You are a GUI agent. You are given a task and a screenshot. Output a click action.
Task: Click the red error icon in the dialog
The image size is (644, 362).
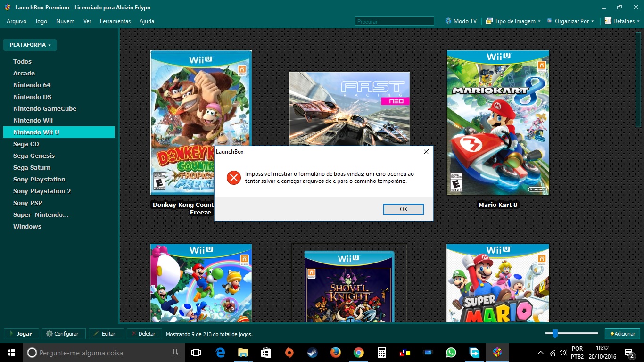(x=234, y=178)
